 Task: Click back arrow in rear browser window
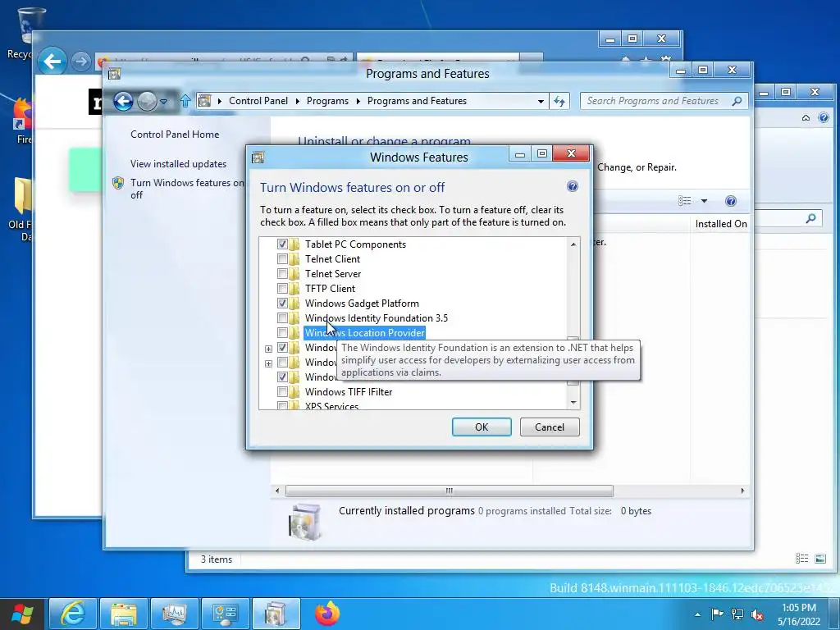click(52, 62)
